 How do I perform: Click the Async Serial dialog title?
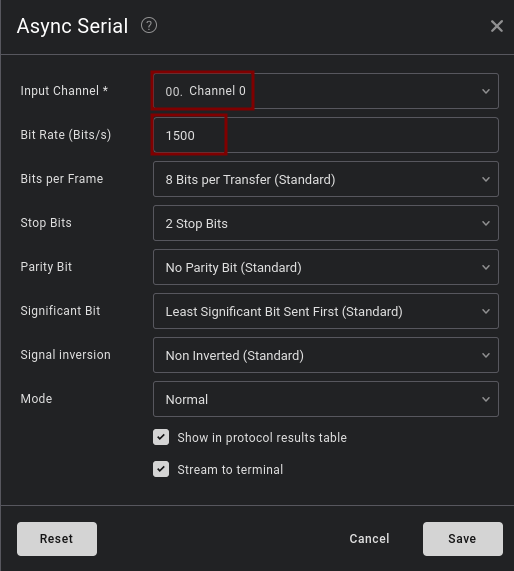click(72, 26)
